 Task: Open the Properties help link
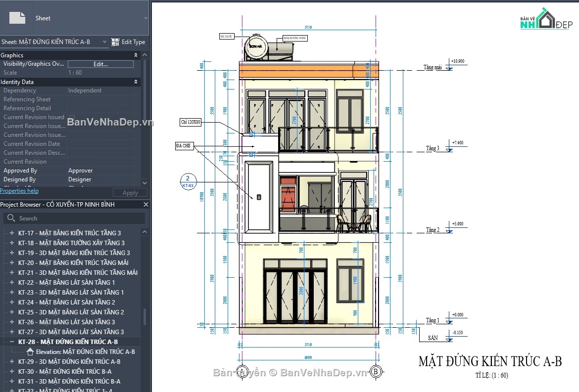click(19, 191)
